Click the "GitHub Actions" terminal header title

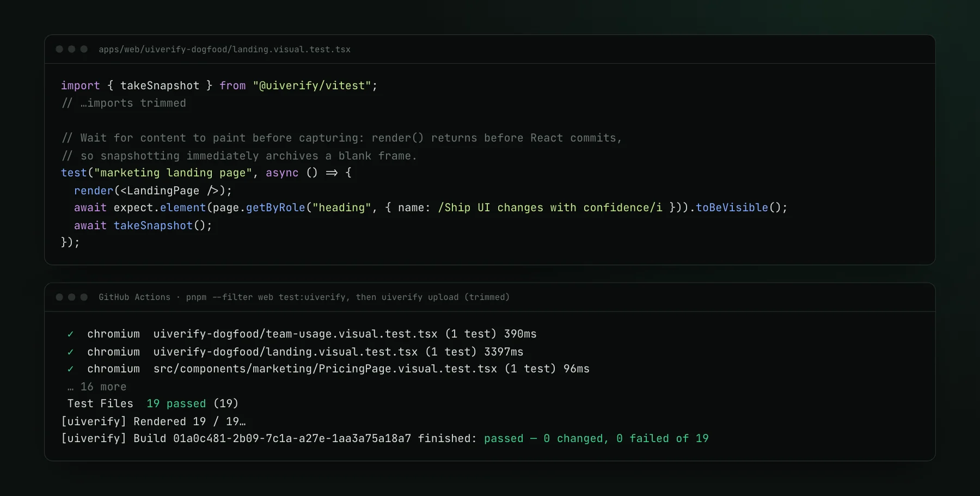(134, 297)
